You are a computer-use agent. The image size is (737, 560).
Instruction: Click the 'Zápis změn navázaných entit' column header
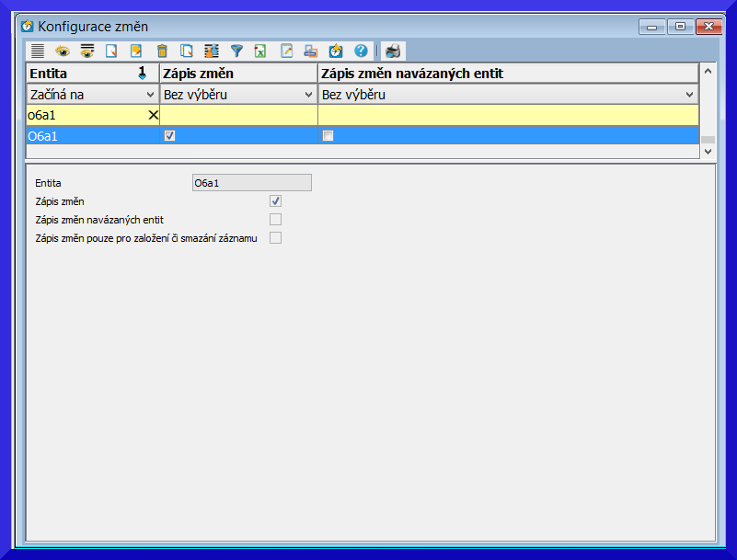pos(507,73)
